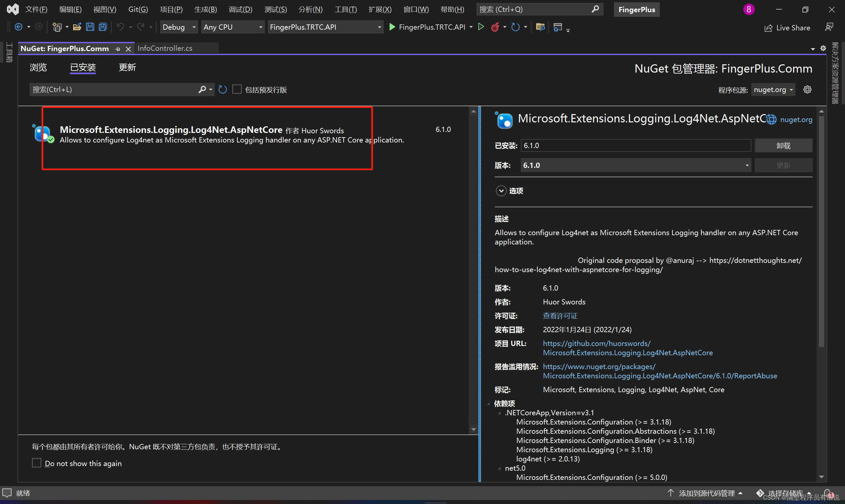The width and height of the screenshot is (845, 504).
Task: Click the Undo icon
Action: click(120, 27)
